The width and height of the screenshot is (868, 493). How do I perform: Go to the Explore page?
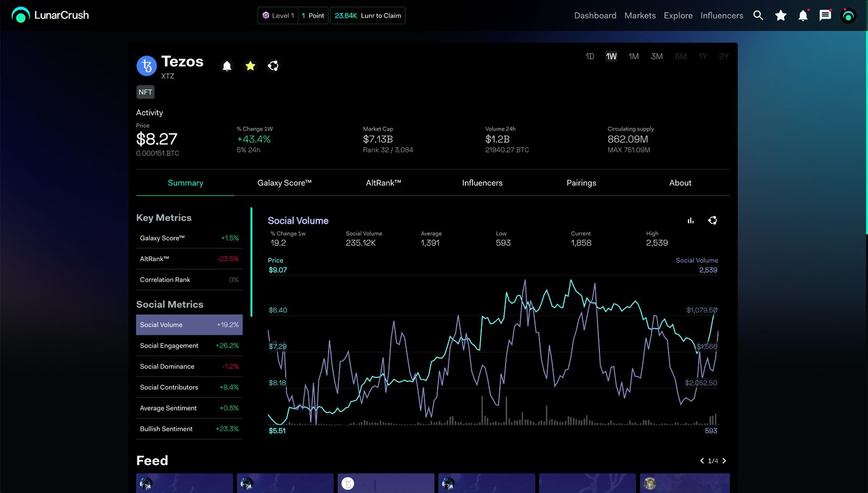[678, 16]
